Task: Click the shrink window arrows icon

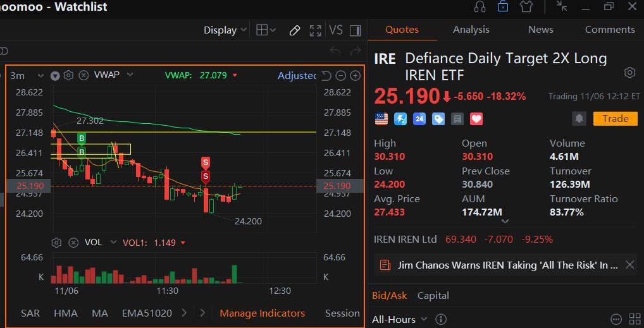Action: (562, 6)
